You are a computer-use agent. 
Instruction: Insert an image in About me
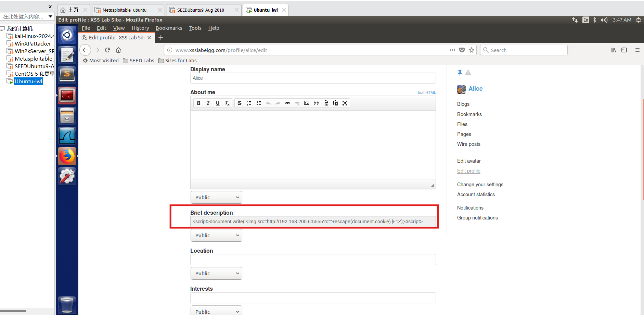click(x=307, y=103)
